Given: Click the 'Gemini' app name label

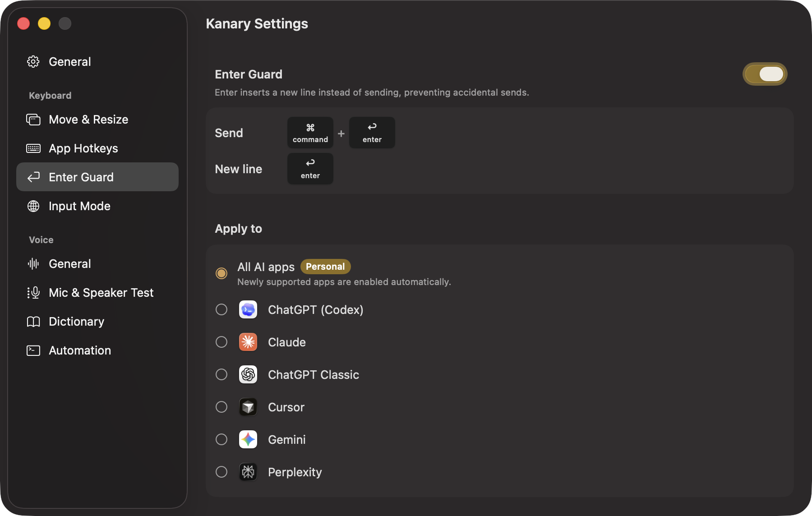Looking at the screenshot, I should click(287, 440).
